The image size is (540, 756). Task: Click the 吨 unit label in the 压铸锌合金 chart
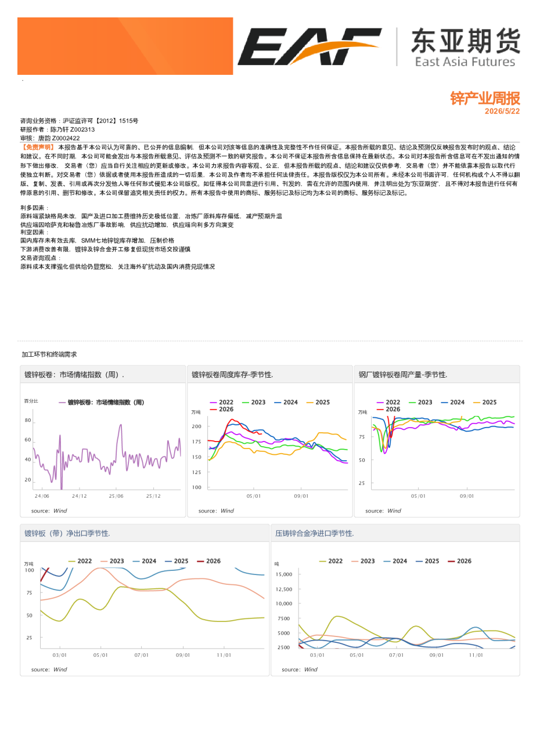pos(277,564)
